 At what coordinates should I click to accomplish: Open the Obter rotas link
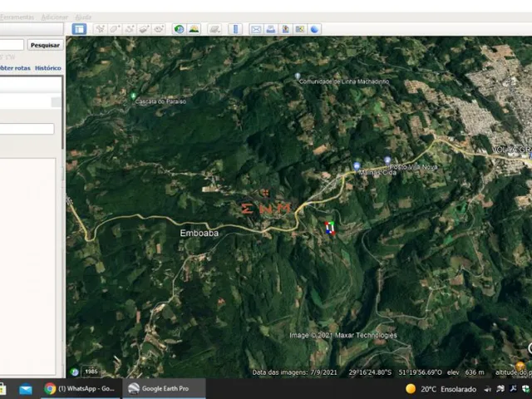click(x=15, y=68)
